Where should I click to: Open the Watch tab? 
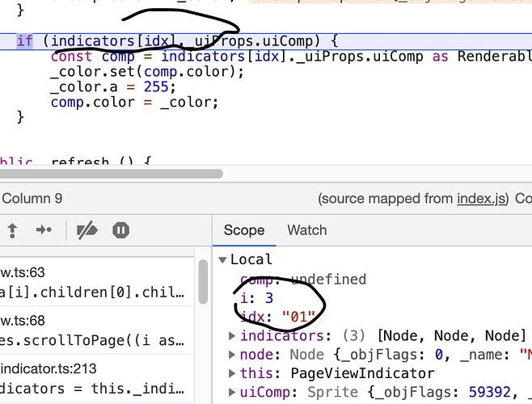(307, 230)
